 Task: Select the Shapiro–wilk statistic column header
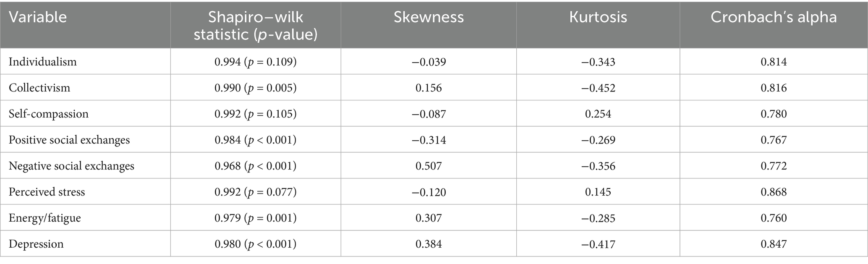(x=255, y=25)
